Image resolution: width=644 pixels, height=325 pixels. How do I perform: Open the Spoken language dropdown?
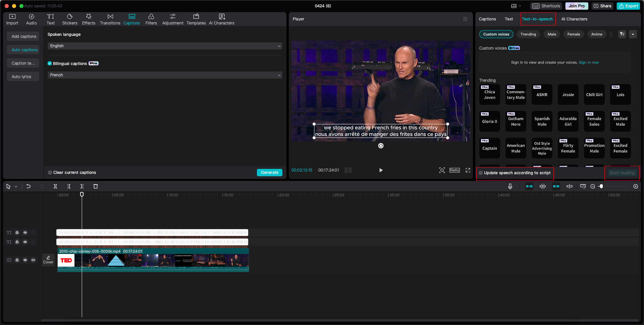click(x=165, y=46)
